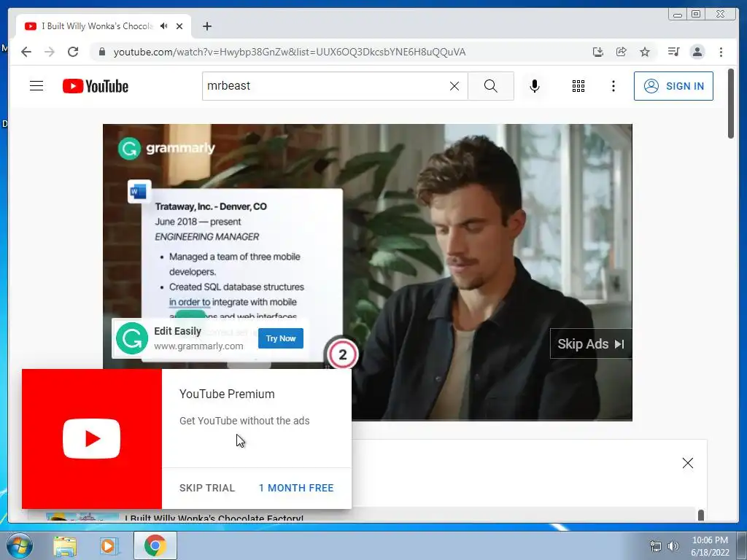The width and height of the screenshot is (747, 560).
Task: Reload the page with refresh icon
Action: tap(73, 52)
